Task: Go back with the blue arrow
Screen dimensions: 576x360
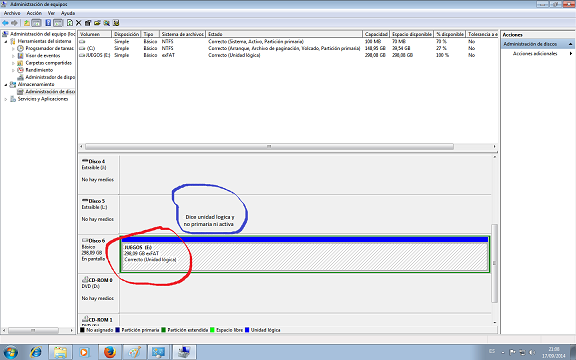Action: 5,23
